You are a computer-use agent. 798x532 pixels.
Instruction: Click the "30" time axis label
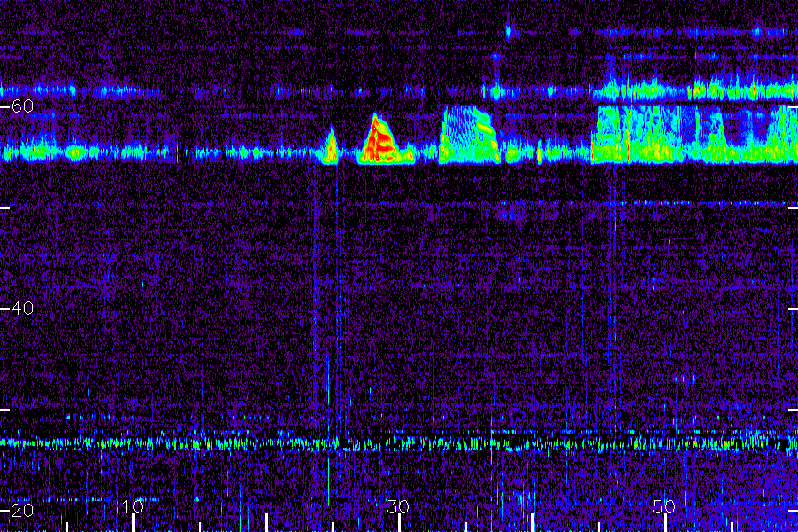tap(398, 506)
